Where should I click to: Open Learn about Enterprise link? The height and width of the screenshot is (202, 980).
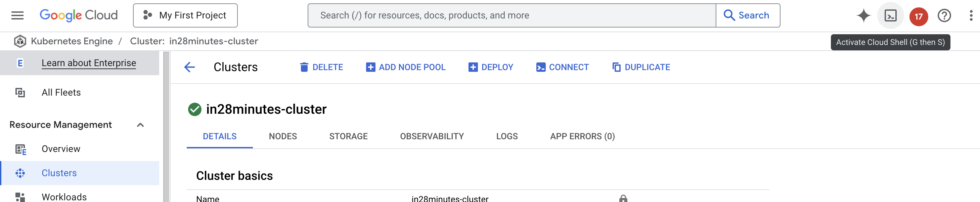[89, 63]
